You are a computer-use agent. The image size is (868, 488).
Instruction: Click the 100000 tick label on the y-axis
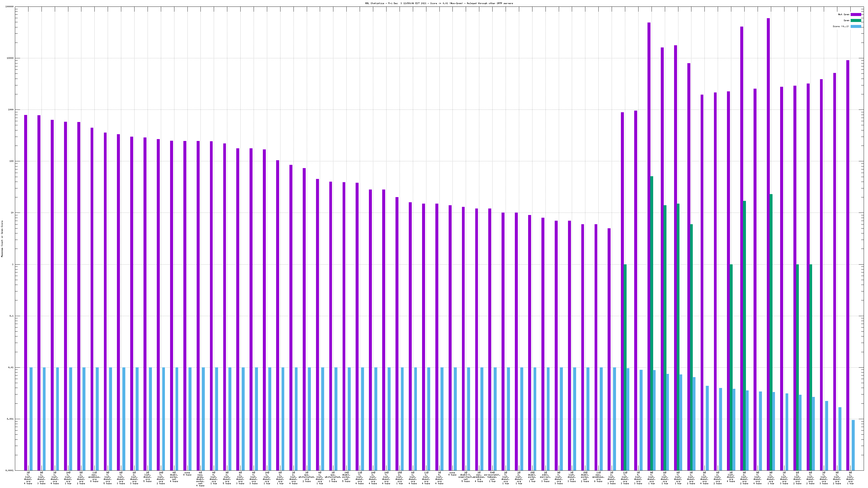click(10, 7)
